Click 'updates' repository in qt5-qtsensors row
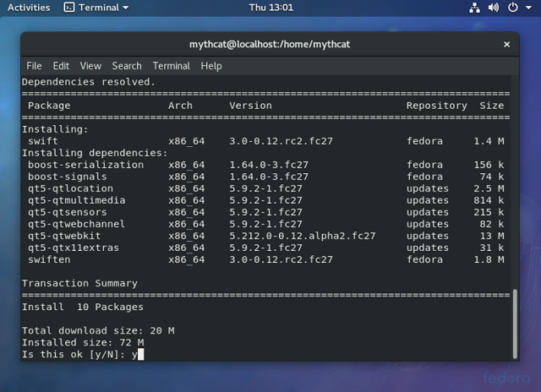 point(428,212)
